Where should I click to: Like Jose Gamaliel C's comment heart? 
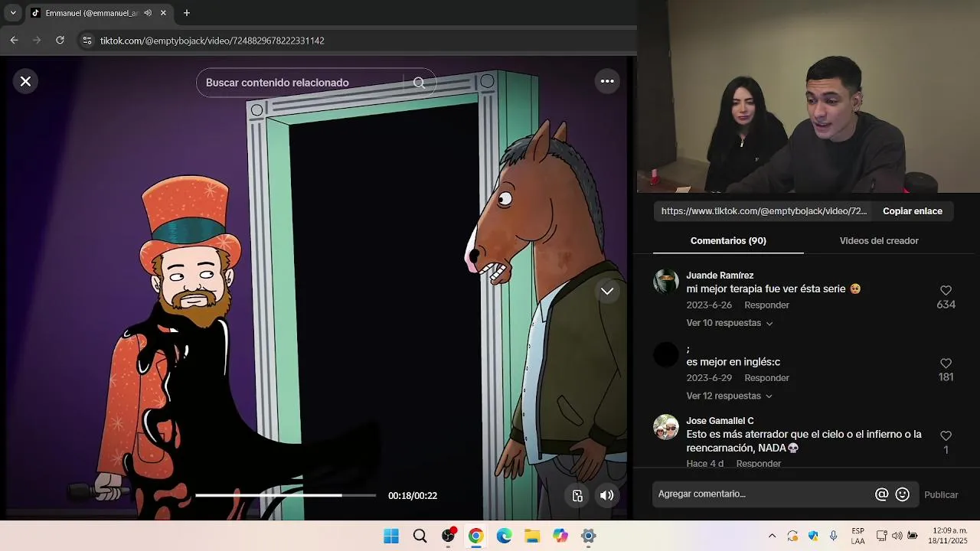pos(946,435)
